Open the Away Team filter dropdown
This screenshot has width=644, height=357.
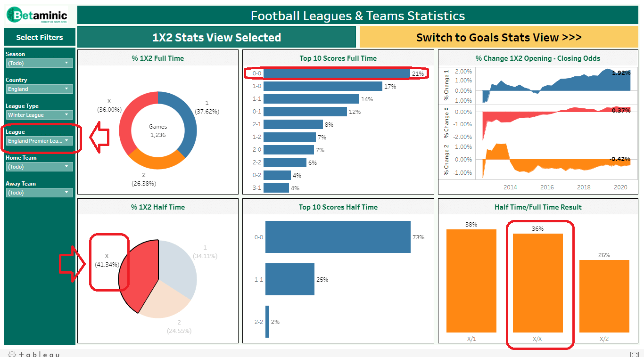coord(40,193)
